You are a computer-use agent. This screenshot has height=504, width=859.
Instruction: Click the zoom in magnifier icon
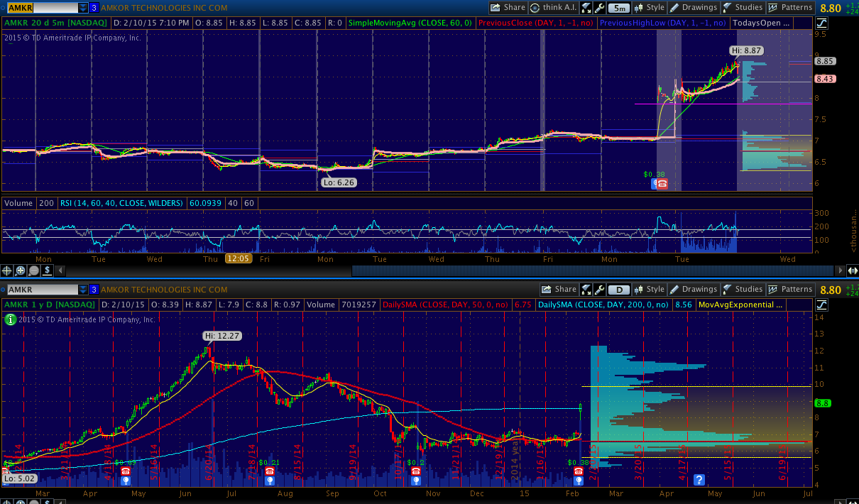pyautogui.click(x=21, y=270)
